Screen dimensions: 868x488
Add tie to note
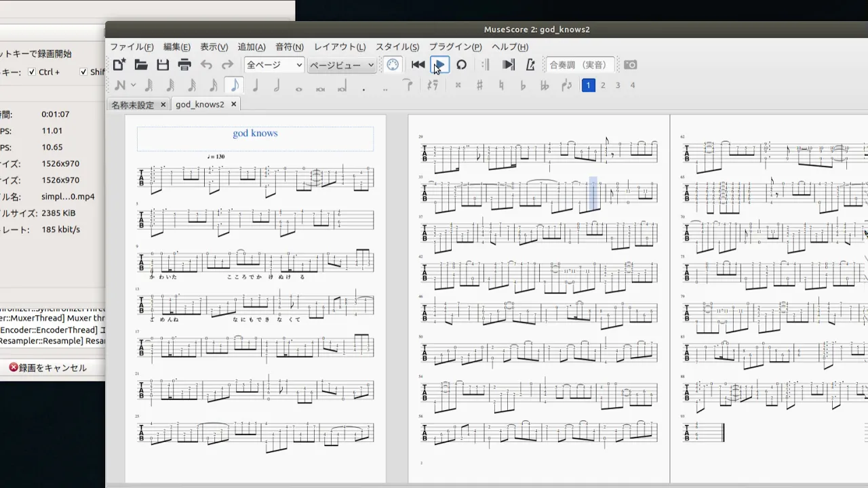tap(408, 85)
